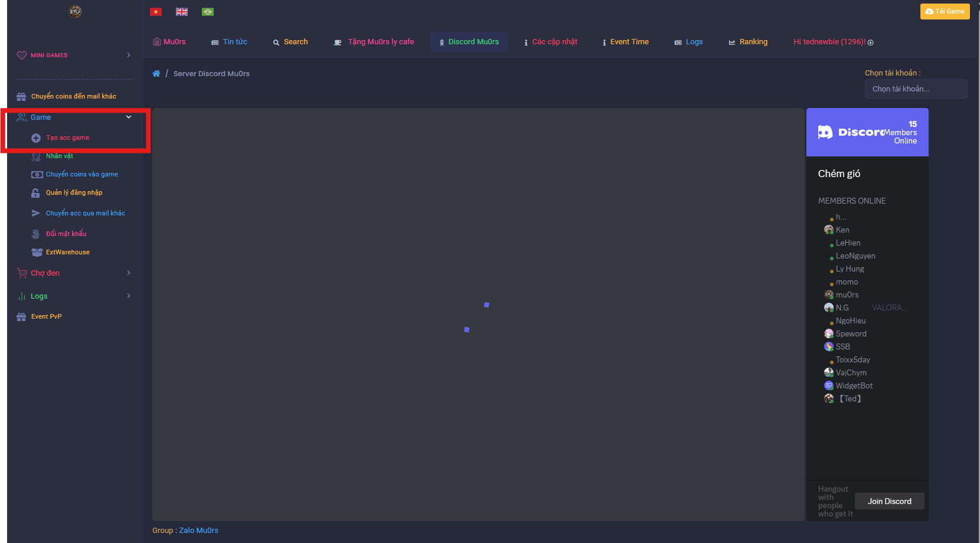980x543 pixels.
Task: Switch language using the UK flag
Action: (x=181, y=11)
